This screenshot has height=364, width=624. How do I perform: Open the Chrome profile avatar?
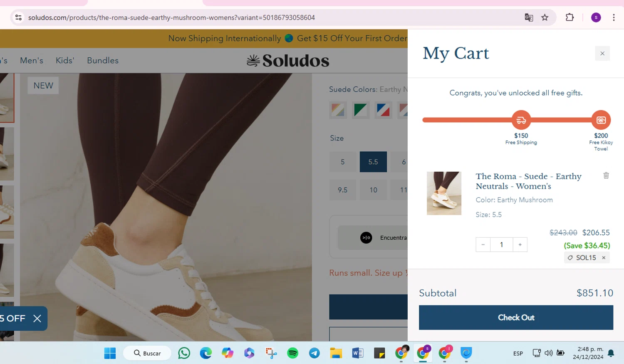pyautogui.click(x=596, y=17)
